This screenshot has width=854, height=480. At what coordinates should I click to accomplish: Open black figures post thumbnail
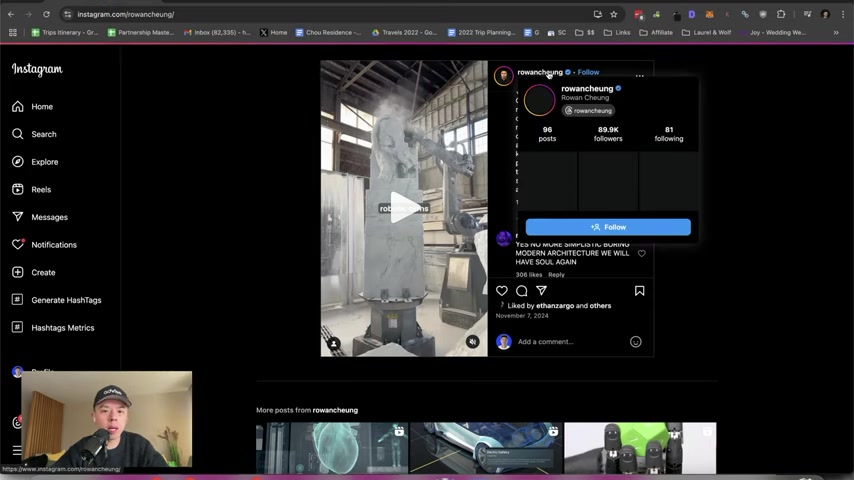pos(640,448)
